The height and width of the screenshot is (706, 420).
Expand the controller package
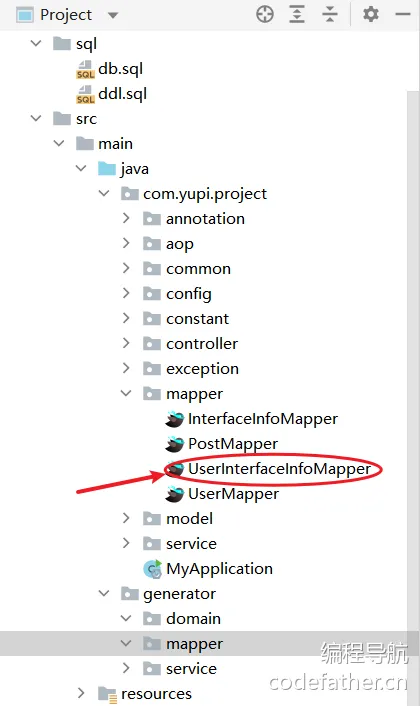click(x=126, y=344)
